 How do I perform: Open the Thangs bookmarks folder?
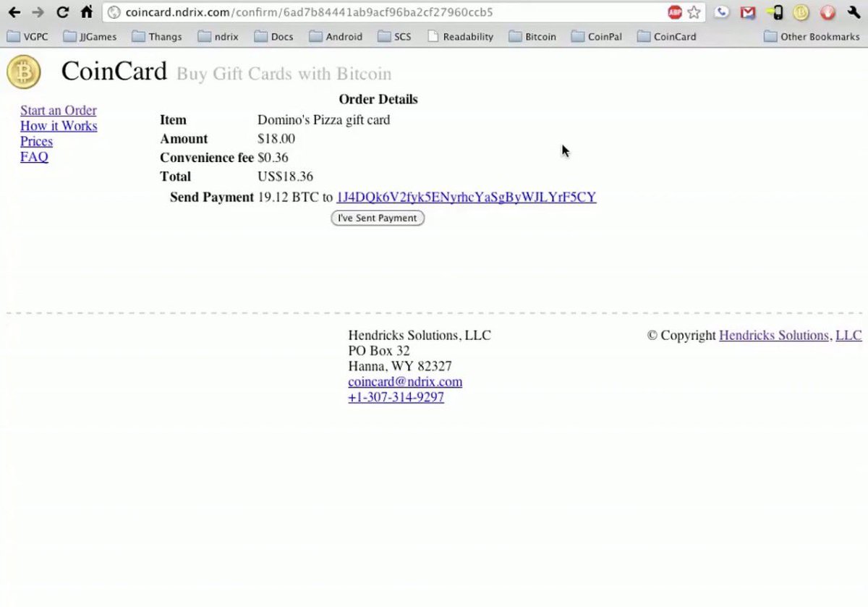157,36
